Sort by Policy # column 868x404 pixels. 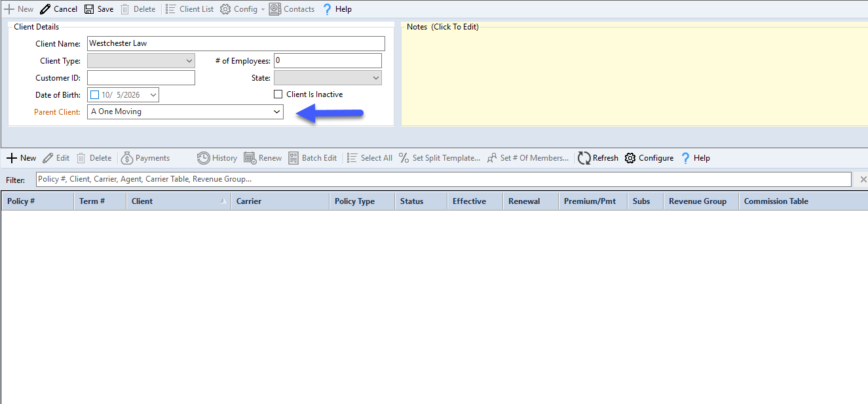click(37, 201)
